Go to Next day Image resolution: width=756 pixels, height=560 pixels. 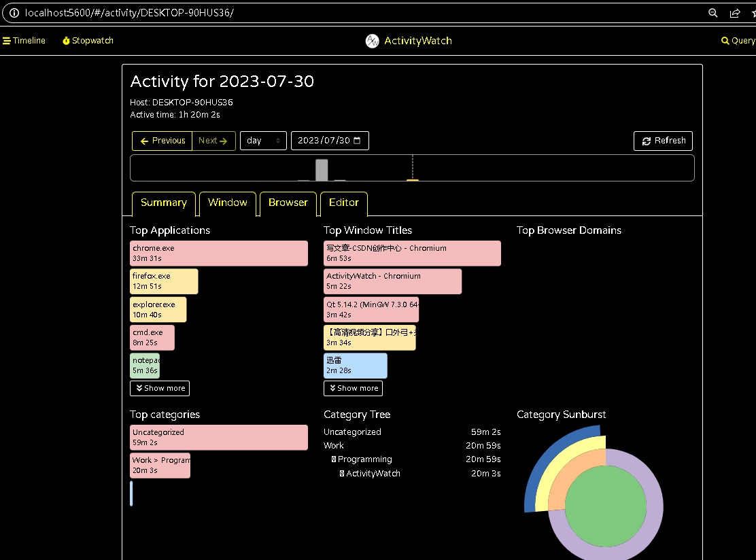(x=213, y=141)
